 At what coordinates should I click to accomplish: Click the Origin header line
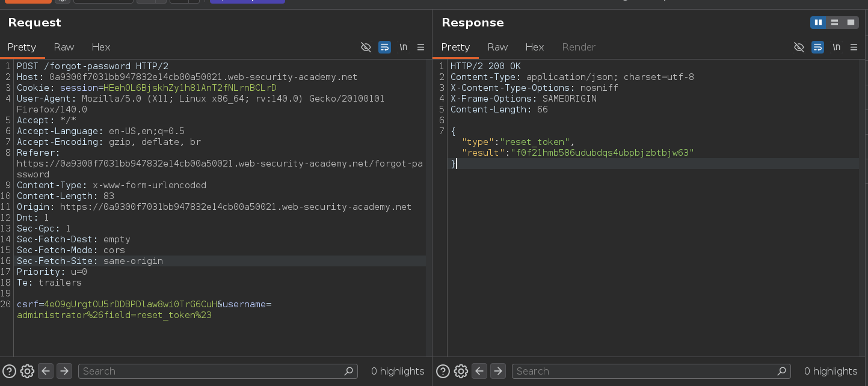pyautogui.click(x=214, y=207)
